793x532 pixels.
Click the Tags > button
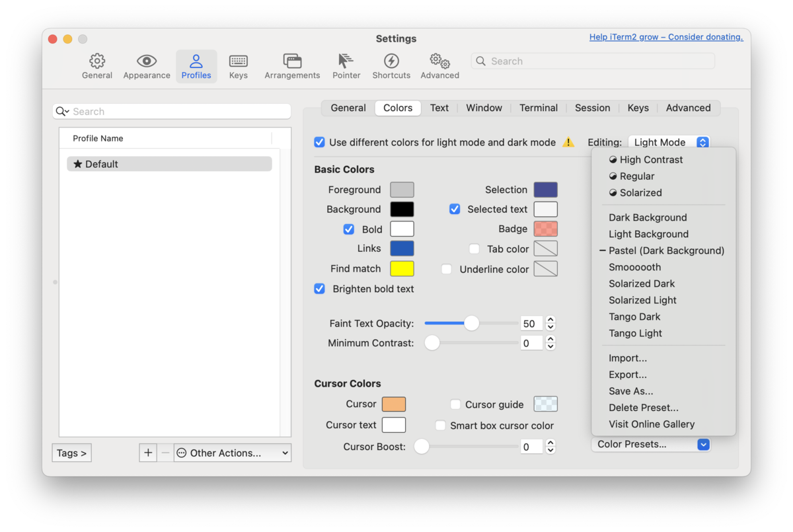click(x=71, y=453)
